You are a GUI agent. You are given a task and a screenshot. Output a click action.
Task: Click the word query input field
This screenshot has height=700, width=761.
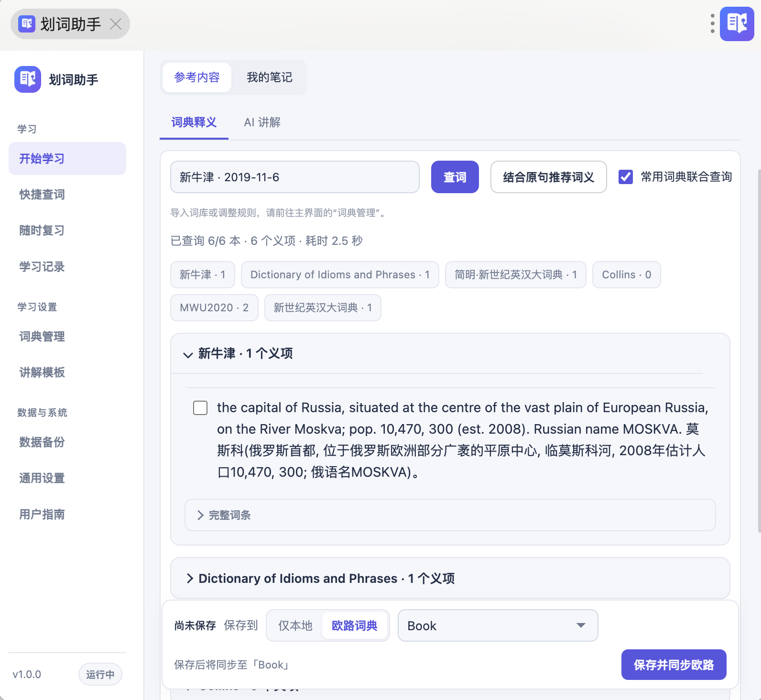click(295, 177)
